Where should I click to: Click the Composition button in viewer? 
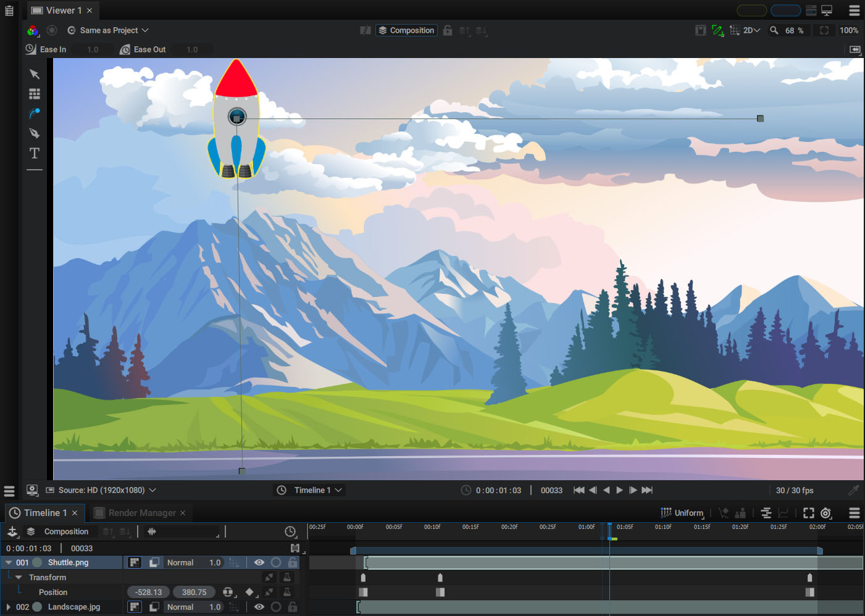(x=406, y=30)
